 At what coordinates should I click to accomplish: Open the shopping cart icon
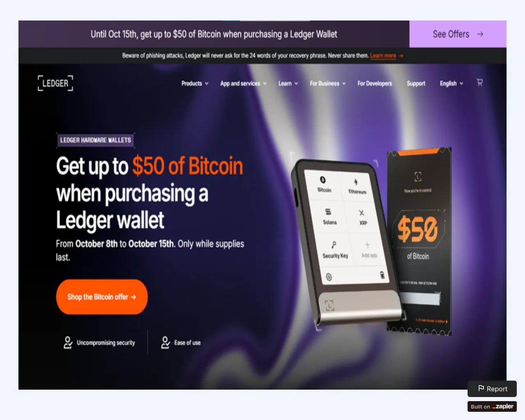[479, 82]
